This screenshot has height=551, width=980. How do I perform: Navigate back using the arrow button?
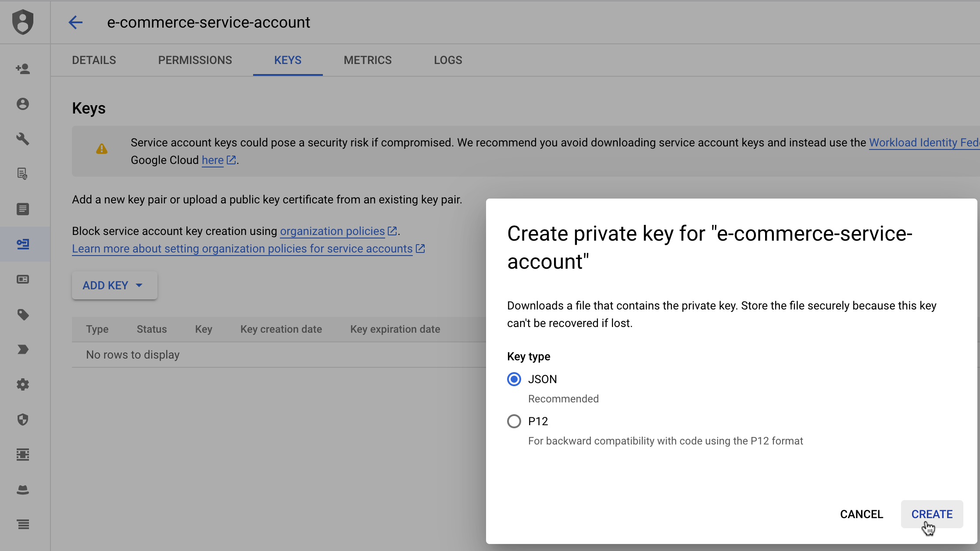pos(75,22)
